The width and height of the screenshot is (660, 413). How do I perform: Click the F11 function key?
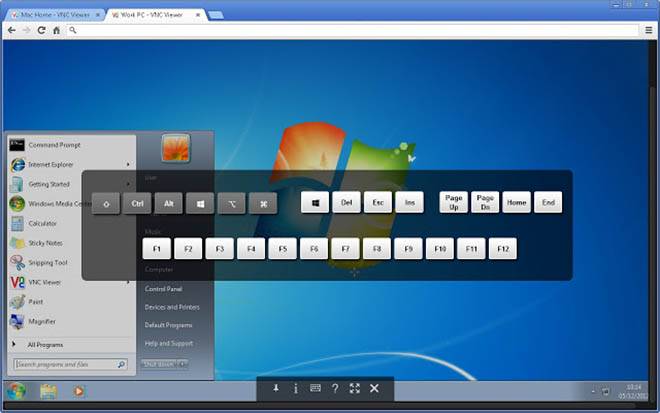pyautogui.click(x=471, y=249)
